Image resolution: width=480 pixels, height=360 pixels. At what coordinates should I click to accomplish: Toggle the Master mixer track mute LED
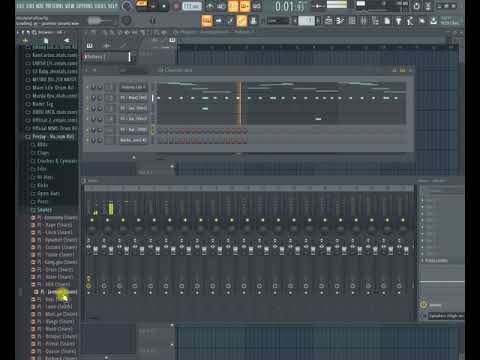pos(92,220)
